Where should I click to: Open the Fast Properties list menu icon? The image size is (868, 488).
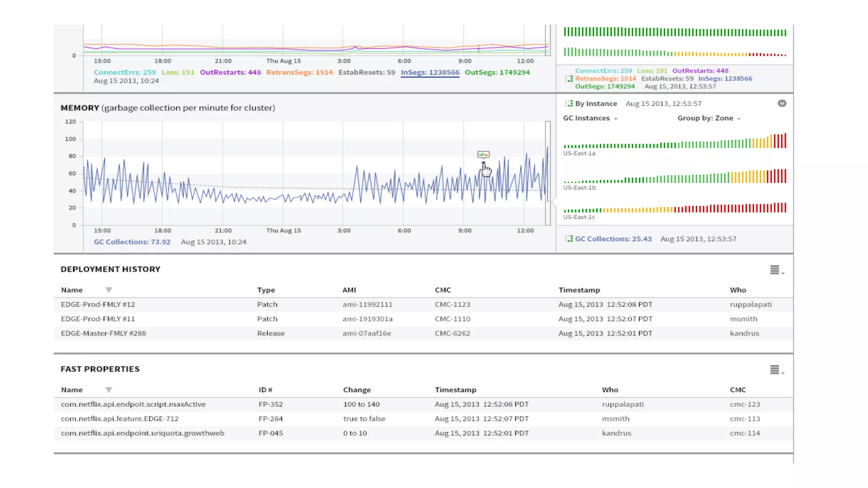click(x=776, y=370)
